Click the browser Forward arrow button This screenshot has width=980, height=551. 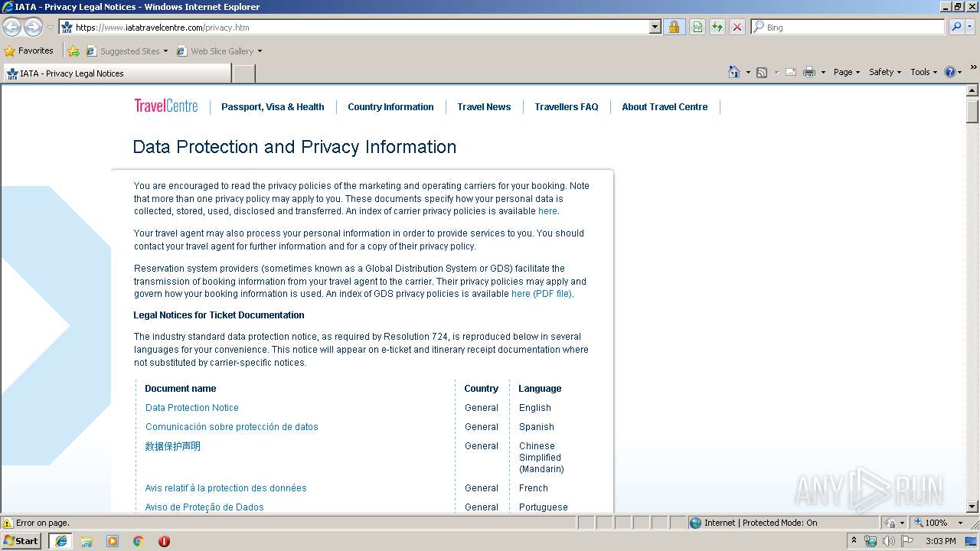33,27
